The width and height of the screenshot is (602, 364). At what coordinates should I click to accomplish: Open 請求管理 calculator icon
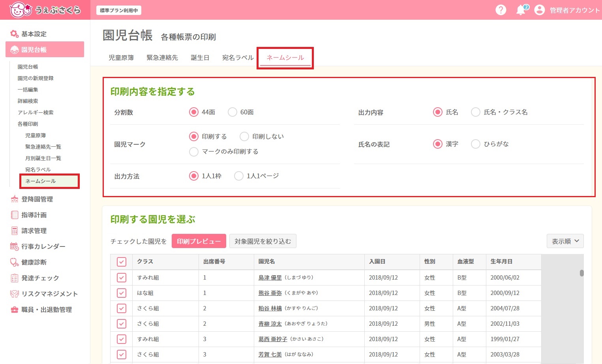tap(15, 231)
